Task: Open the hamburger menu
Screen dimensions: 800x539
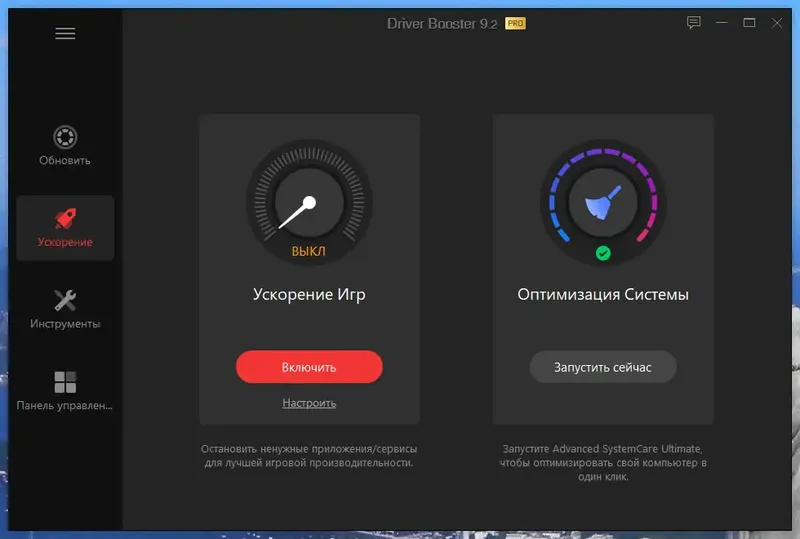Action: point(65,34)
